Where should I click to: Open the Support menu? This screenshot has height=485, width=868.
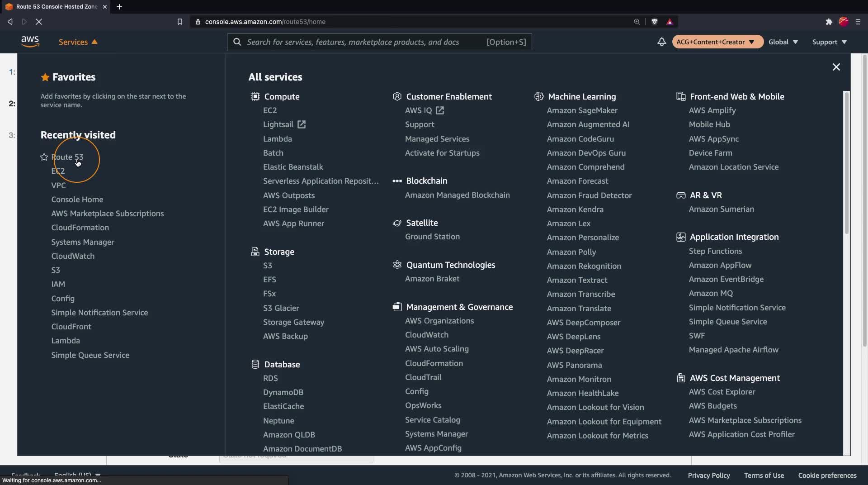(829, 42)
